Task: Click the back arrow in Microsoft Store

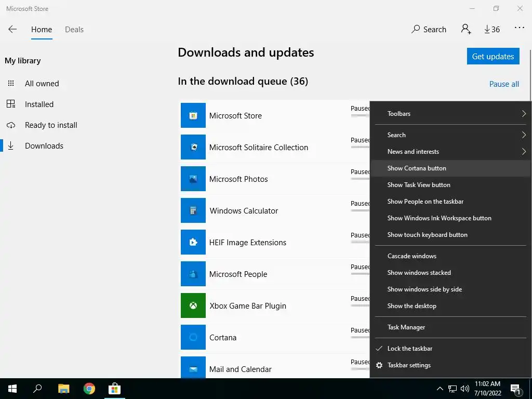Action: [x=12, y=29]
